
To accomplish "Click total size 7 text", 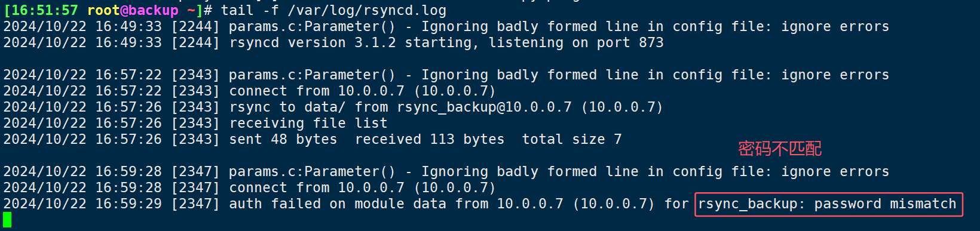I will pyautogui.click(x=572, y=140).
